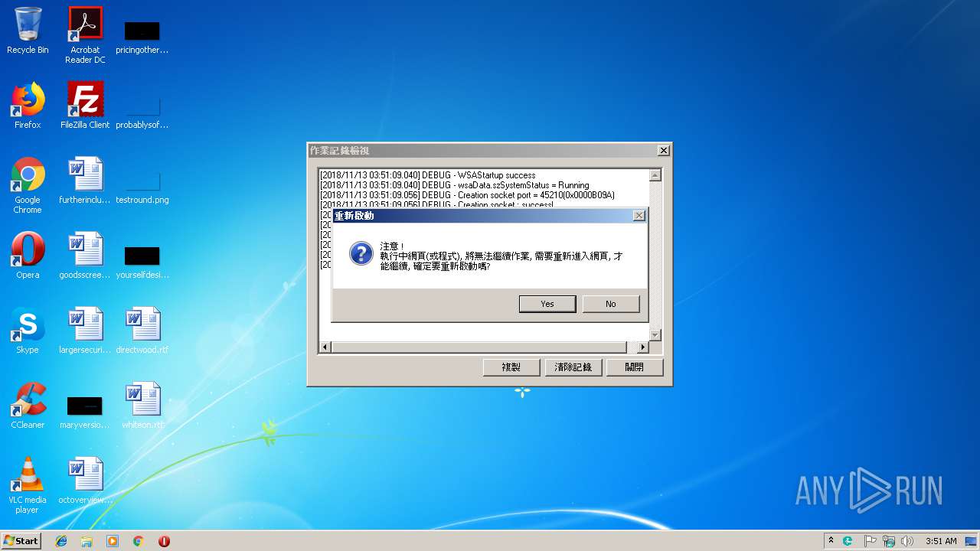This screenshot has width=980, height=551.
Task: Select the directwood.rtf document icon
Action: (142, 331)
